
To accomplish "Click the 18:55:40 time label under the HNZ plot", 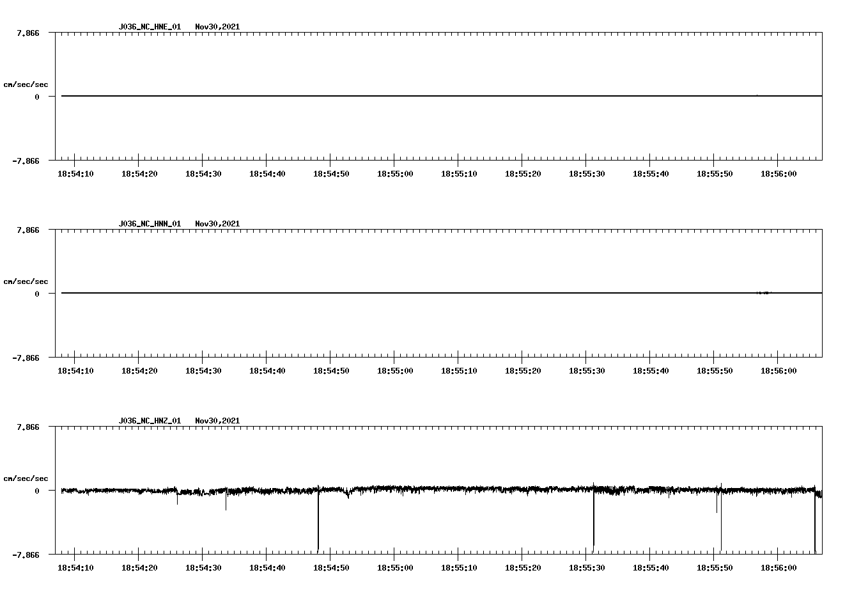I will coord(651,568).
